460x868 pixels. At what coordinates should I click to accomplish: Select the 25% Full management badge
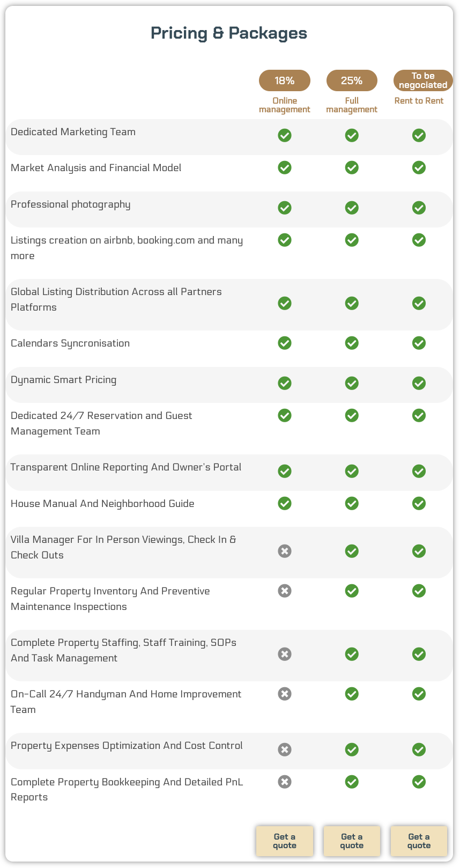(352, 80)
